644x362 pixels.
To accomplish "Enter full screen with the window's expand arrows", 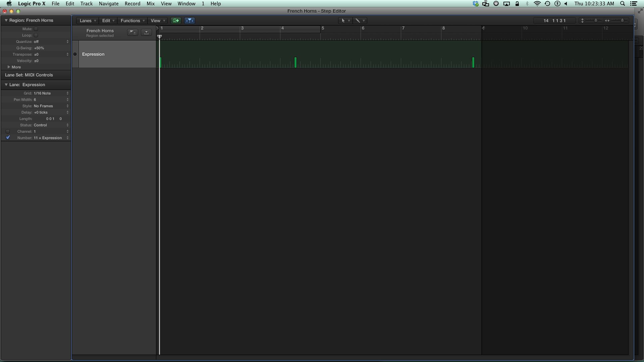I will click(x=640, y=11).
